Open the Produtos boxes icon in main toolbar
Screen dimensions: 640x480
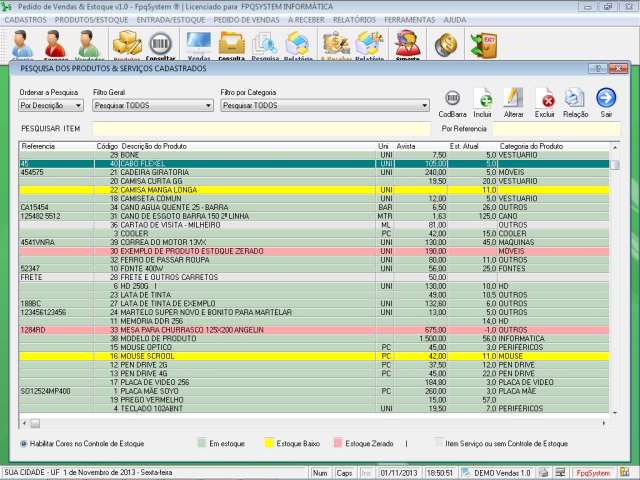coord(127,44)
